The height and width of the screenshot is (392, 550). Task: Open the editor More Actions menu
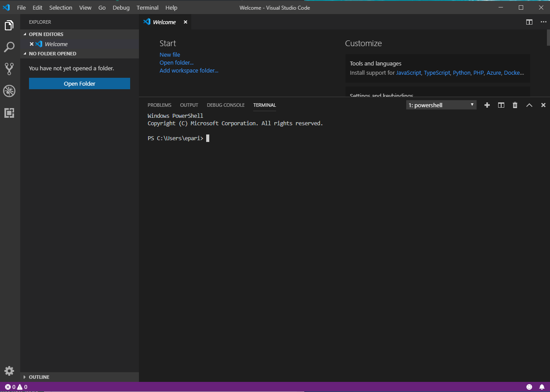tap(543, 22)
